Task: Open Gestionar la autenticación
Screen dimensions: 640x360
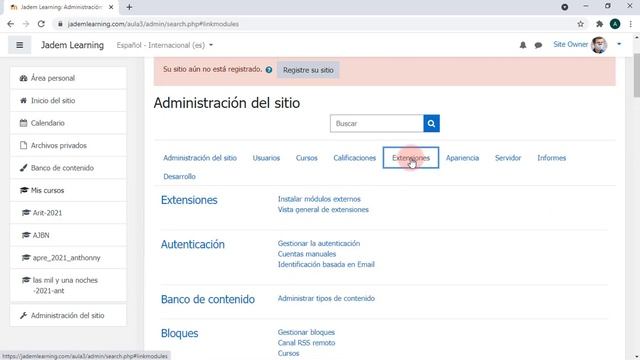Action: point(319,243)
